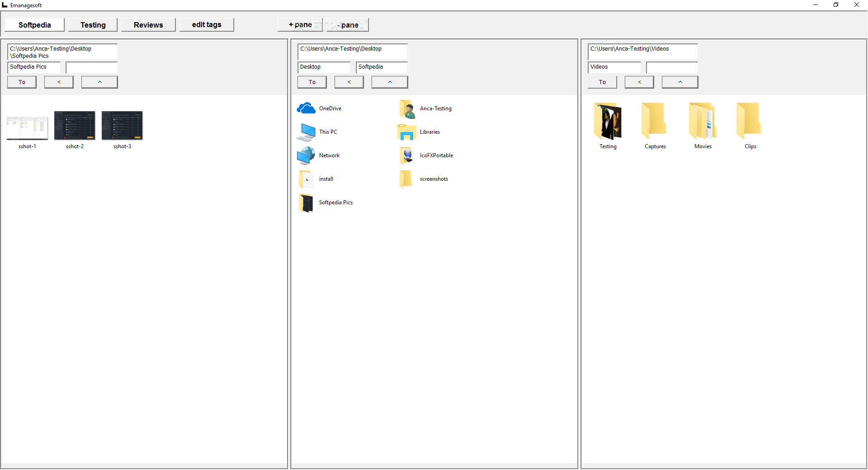Go up a level in Desktop pane

tap(390, 82)
